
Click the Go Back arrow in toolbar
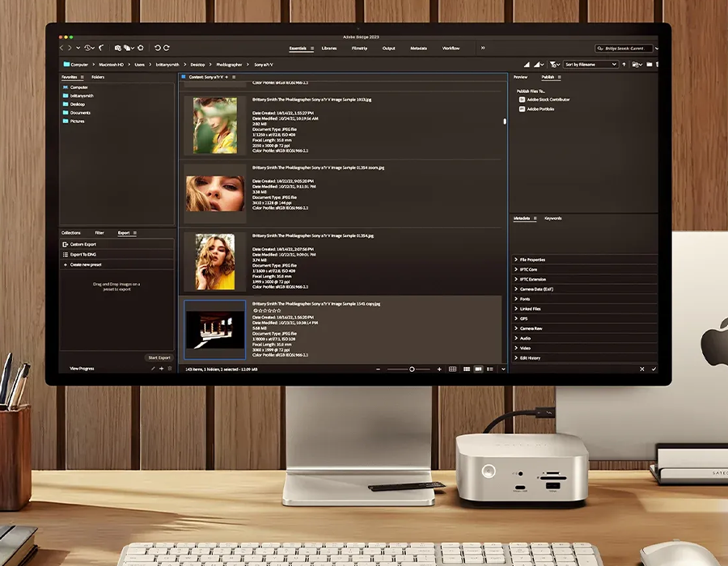pos(61,49)
